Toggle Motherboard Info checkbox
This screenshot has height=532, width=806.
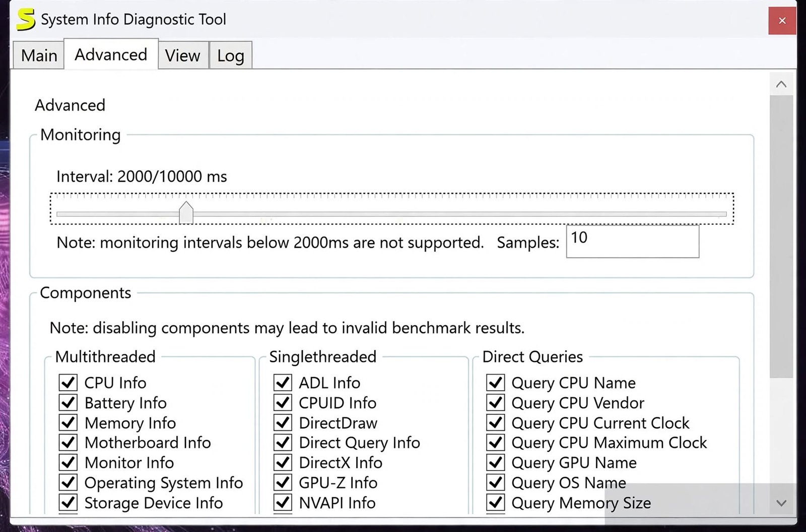tap(68, 442)
